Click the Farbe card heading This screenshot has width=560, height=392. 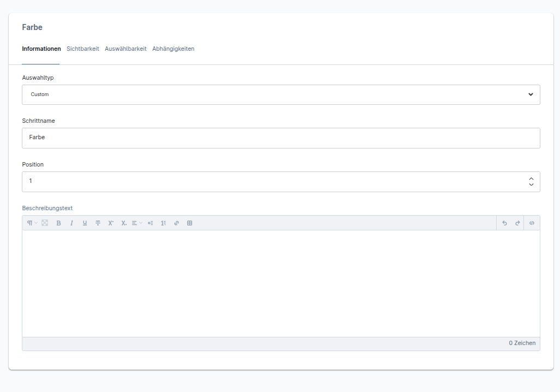coord(32,27)
